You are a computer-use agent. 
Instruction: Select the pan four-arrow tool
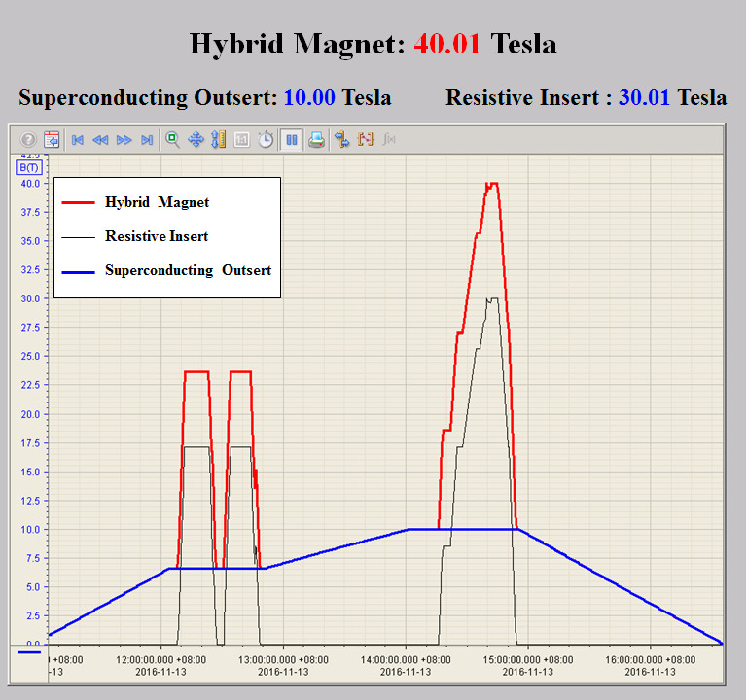click(x=196, y=140)
